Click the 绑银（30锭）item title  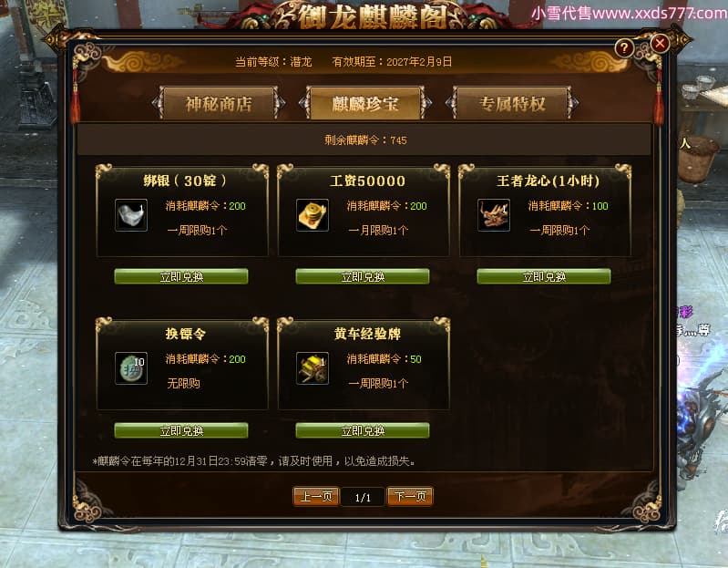pyautogui.click(x=185, y=181)
